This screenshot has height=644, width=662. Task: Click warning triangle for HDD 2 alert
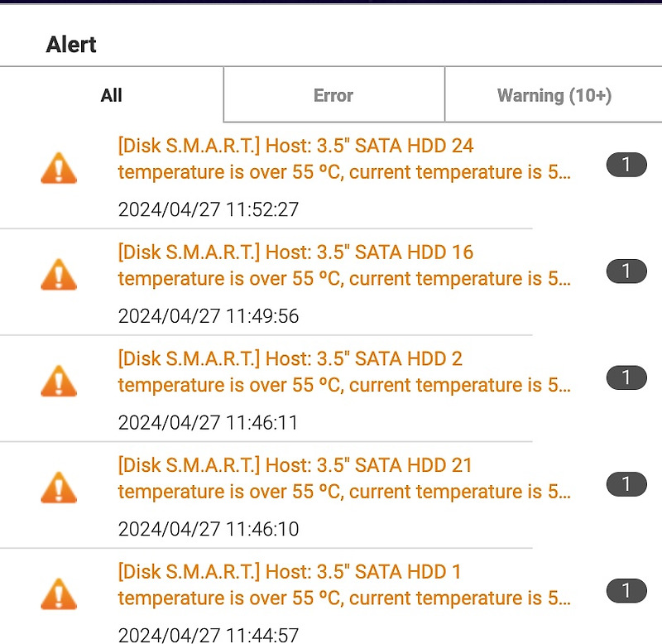point(59,381)
